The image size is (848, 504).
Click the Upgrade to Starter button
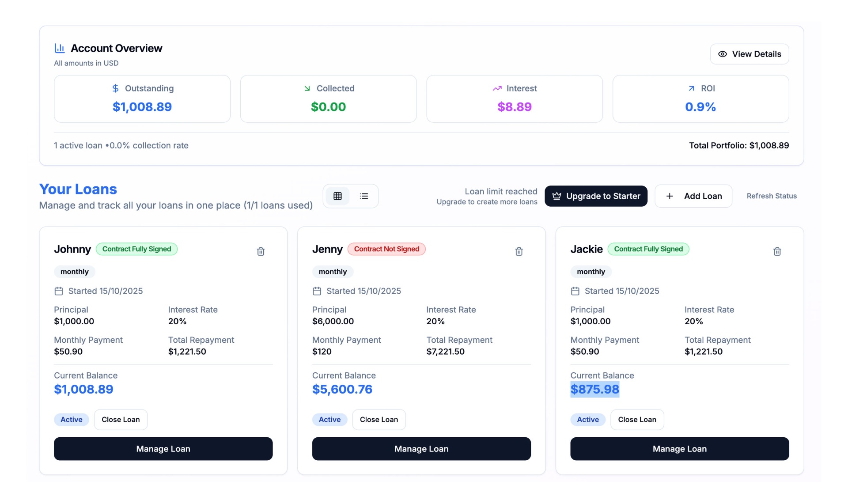(596, 196)
